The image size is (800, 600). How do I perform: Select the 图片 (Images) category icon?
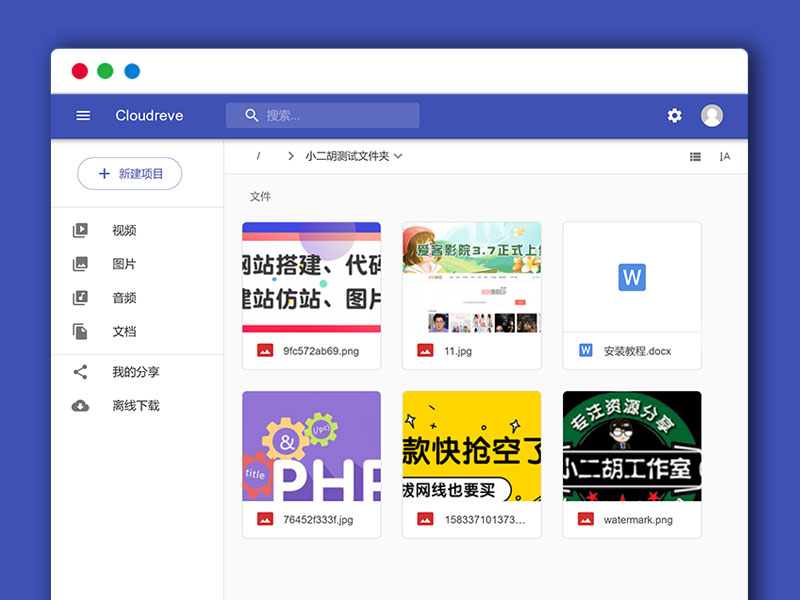tap(82, 264)
